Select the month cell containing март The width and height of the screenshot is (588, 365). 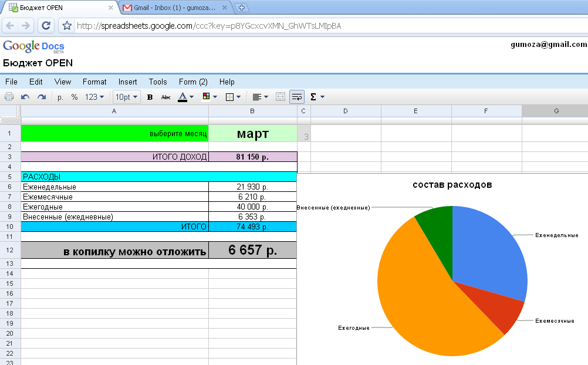(x=252, y=133)
